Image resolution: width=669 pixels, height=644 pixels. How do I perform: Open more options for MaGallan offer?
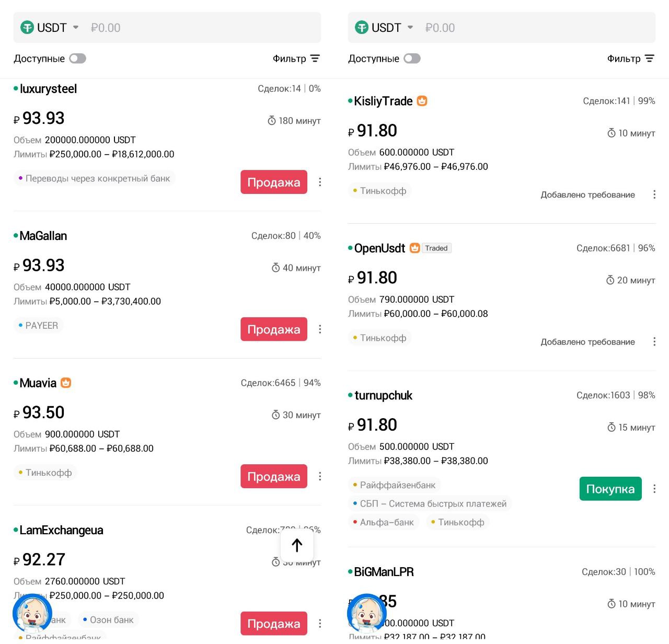click(x=320, y=329)
